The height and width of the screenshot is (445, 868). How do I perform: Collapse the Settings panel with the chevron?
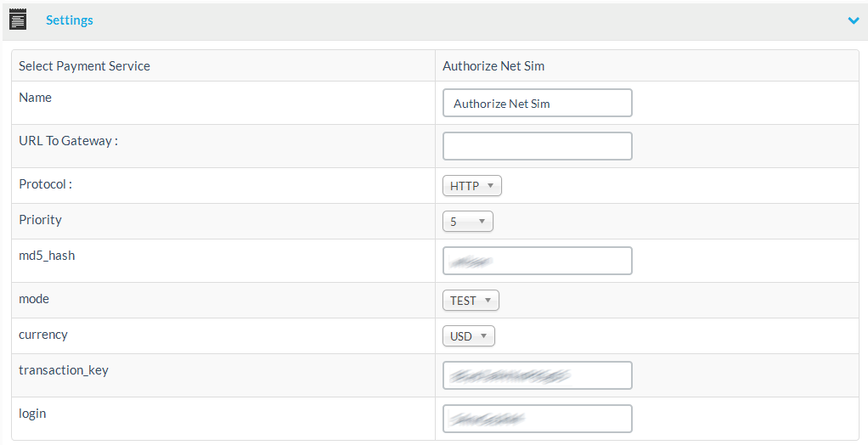[854, 20]
